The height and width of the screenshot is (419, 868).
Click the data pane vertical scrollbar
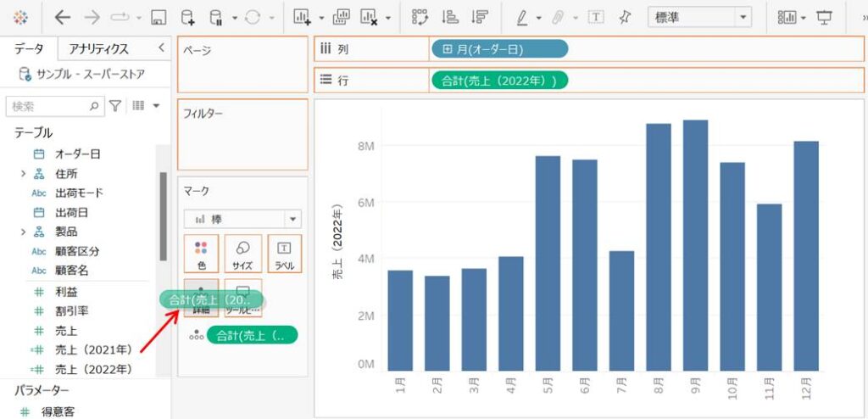point(164,216)
